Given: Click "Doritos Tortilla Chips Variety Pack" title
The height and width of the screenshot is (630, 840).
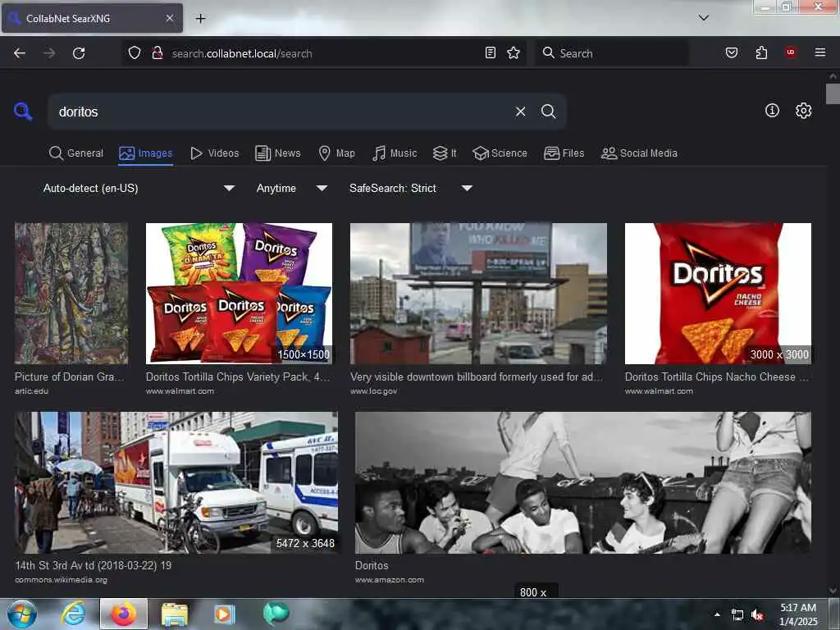Looking at the screenshot, I should (239, 377).
